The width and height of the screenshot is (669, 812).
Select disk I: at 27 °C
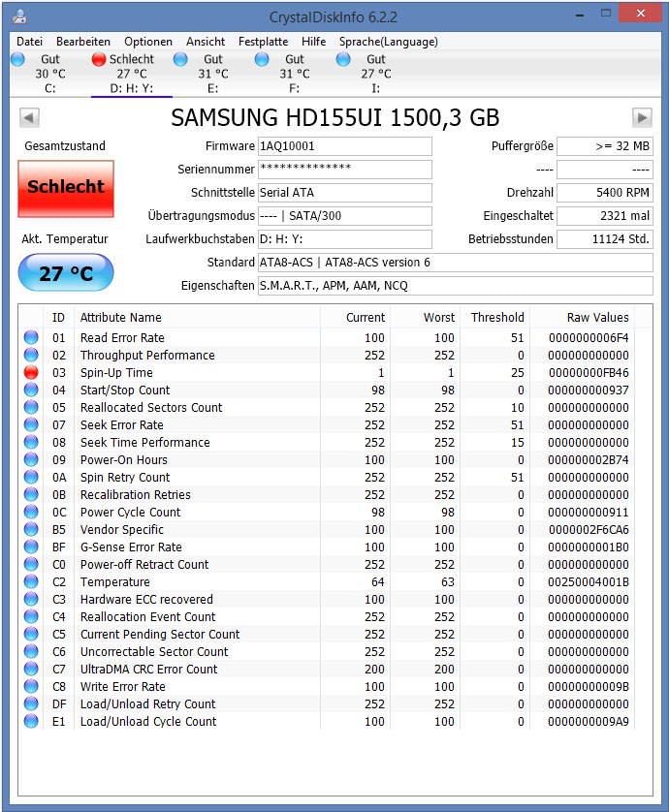coord(375,74)
